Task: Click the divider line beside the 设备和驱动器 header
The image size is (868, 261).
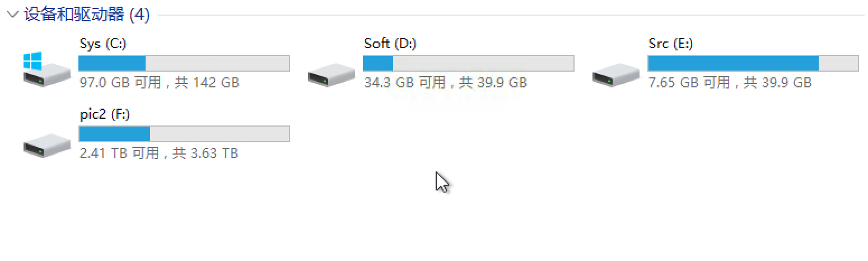Action: 504,15
